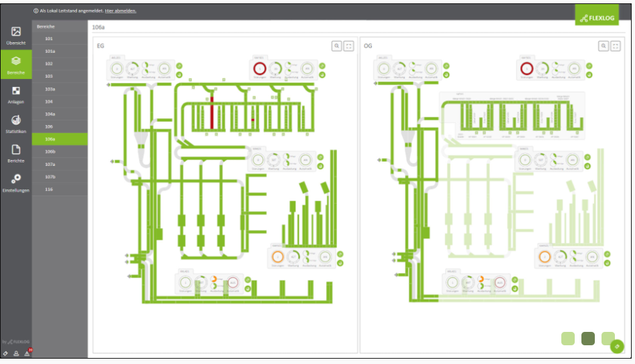Click the fullscreen icon in EG panel

point(349,45)
